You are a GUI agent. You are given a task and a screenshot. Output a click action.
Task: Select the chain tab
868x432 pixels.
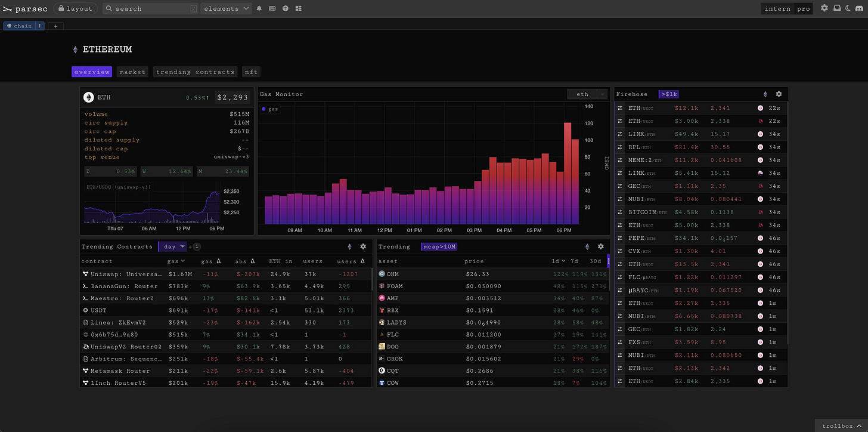(x=20, y=26)
